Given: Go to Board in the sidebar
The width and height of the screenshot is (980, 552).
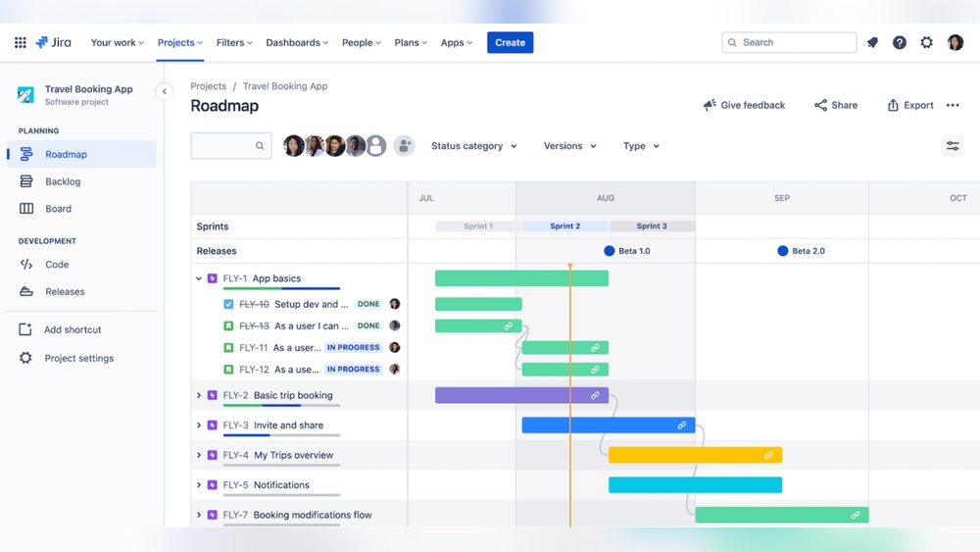Looking at the screenshot, I should [x=81, y=209].
